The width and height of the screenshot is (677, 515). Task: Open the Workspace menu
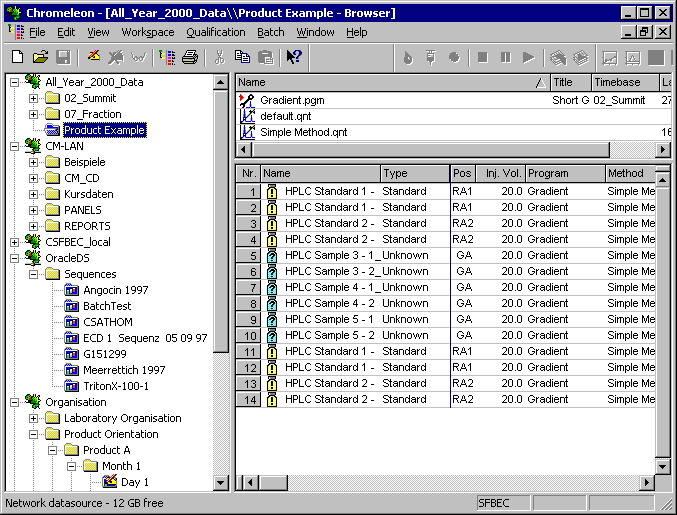pyautogui.click(x=148, y=32)
